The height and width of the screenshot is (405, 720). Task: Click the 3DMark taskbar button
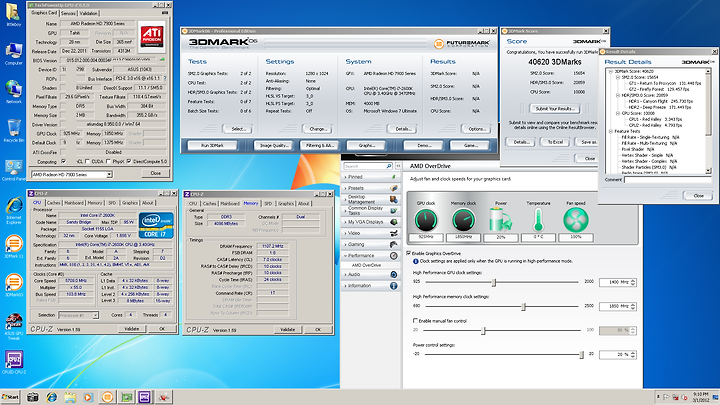(x=107, y=397)
